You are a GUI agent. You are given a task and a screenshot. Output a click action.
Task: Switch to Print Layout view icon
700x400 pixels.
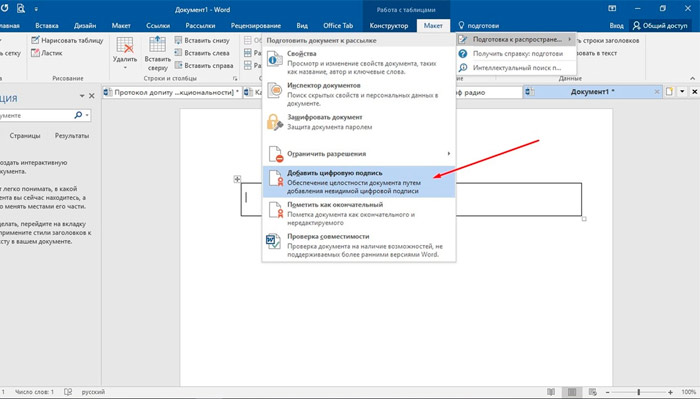(x=571, y=392)
